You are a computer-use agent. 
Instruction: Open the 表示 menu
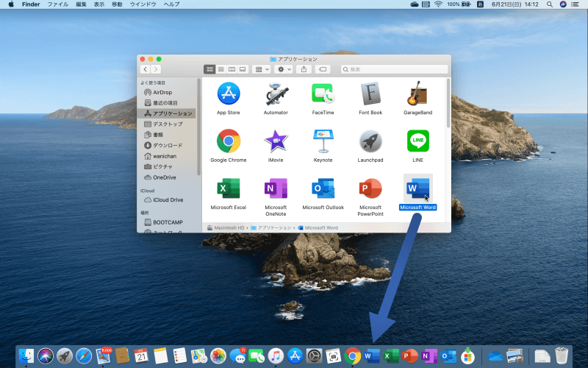tap(99, 4)
